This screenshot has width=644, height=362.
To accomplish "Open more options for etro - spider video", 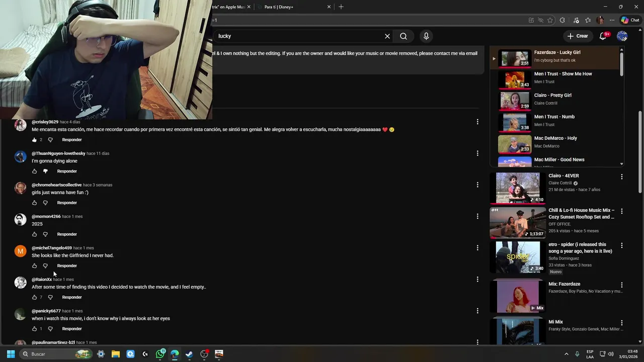I will pyautogui.click(x=622, y=245).
